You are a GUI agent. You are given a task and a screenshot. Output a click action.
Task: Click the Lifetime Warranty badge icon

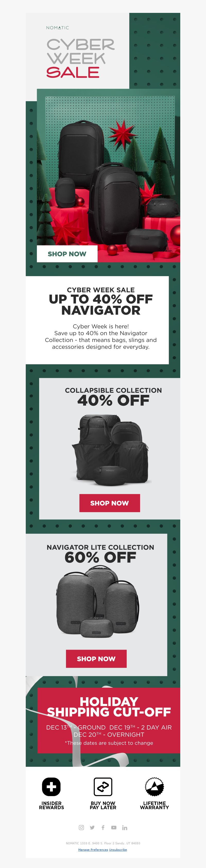[x=154, y=786]
